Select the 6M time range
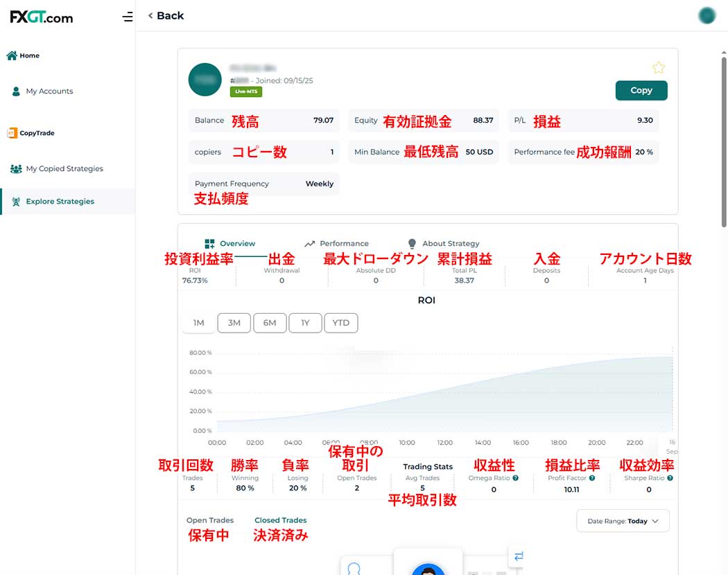 click(270, 323)
